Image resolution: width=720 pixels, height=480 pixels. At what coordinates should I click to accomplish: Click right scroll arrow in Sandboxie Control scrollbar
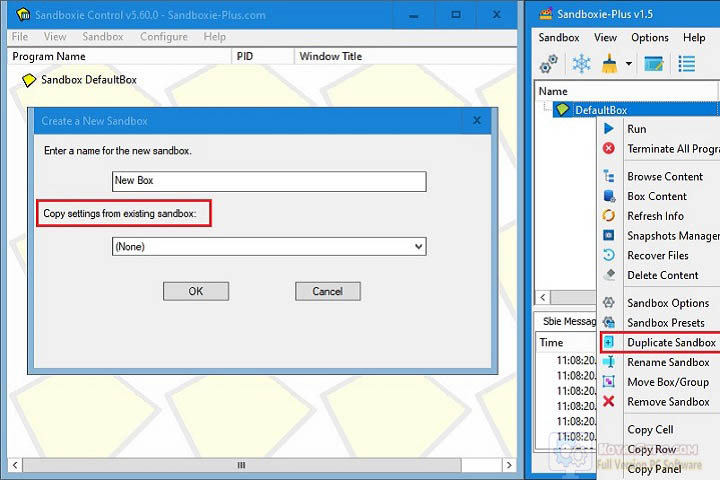[x=509, y=465]
